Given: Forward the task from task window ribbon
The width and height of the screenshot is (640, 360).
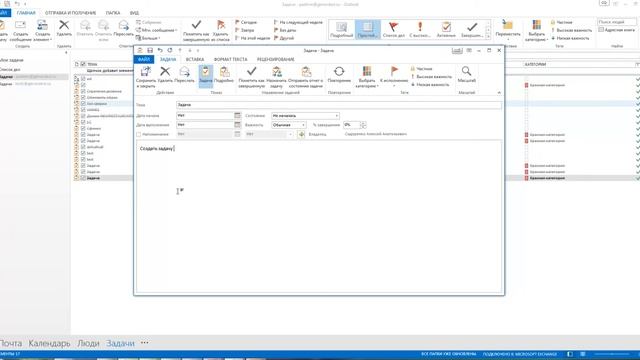Looking at the screenshot, I should click(x=184, y=75).
